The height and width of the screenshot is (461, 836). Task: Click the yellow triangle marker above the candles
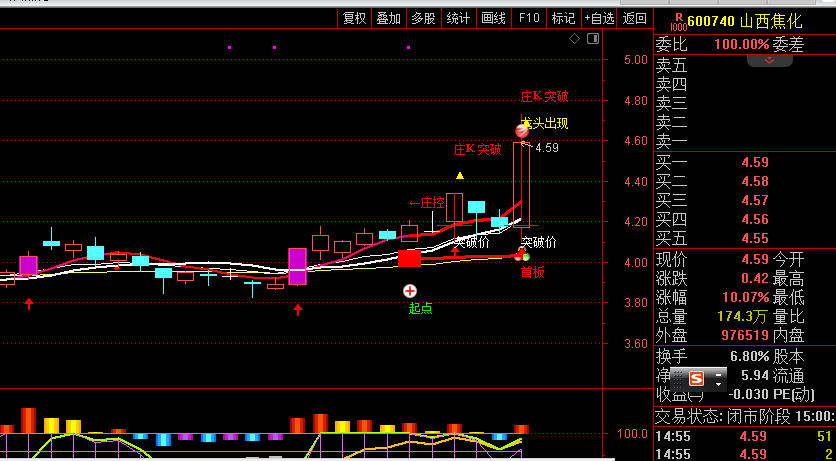(x=459, y=176)
